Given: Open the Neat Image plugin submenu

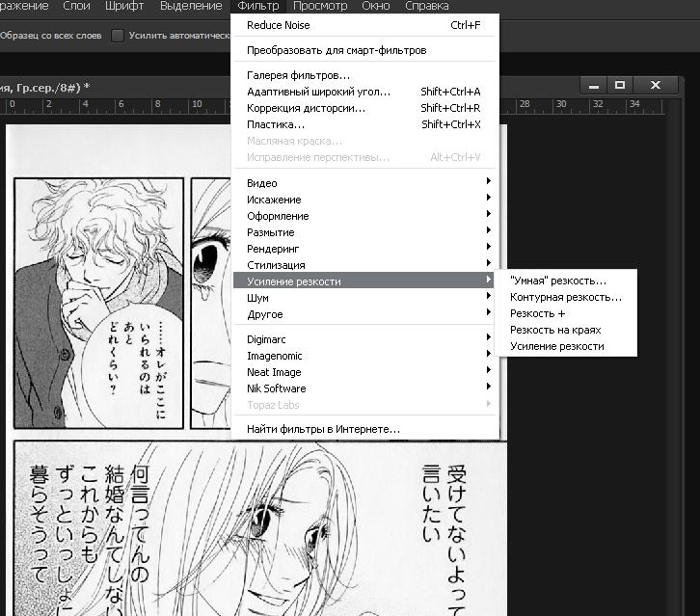Looking at the screenshot, I should coord(363,372).
